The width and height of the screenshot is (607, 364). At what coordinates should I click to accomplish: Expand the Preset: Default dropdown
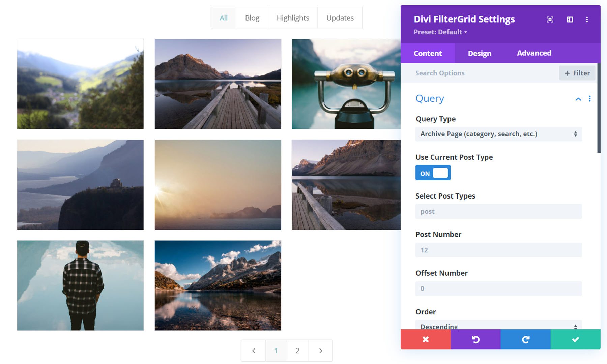(440, 32)
